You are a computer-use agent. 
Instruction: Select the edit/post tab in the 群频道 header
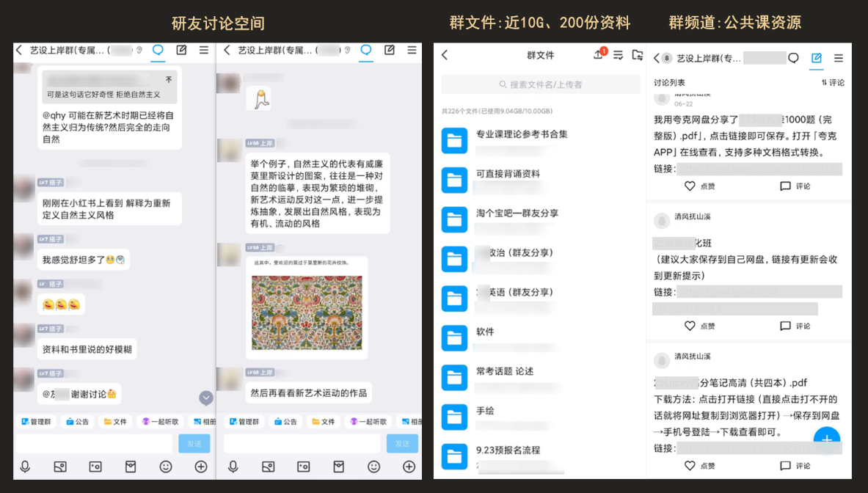click(817, 58)
